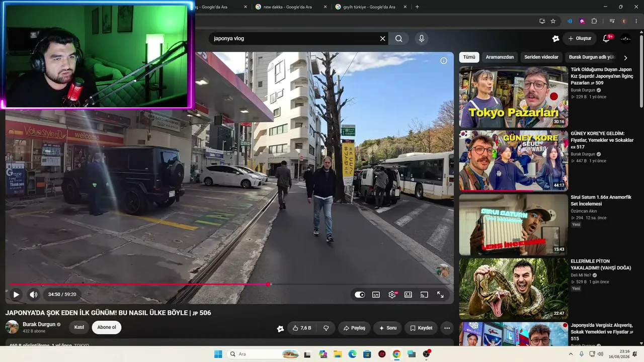This screenshot has width=644, height=362.
Task: Cast the video to a TV
Action: (424, 295)
